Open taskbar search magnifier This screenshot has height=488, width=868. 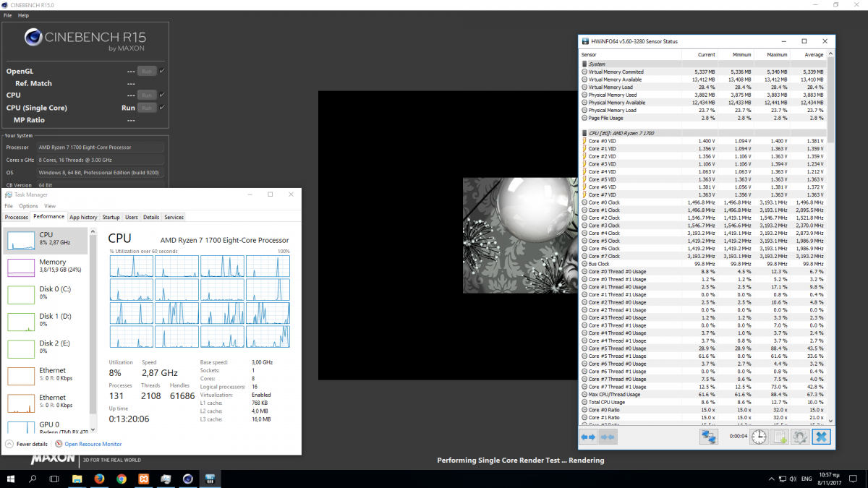click(x=33, y=479)
